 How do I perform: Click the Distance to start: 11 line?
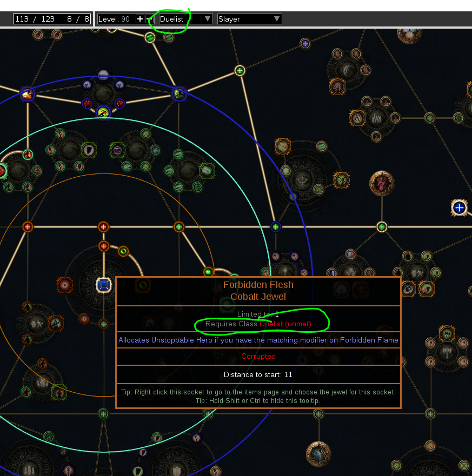(258, 374)
